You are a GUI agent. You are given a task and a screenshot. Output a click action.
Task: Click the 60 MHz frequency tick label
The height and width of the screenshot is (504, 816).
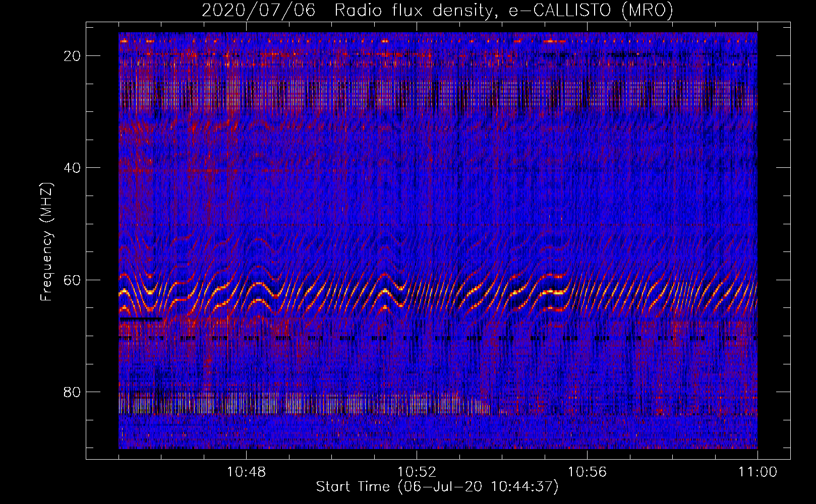(x=73, y=280)
